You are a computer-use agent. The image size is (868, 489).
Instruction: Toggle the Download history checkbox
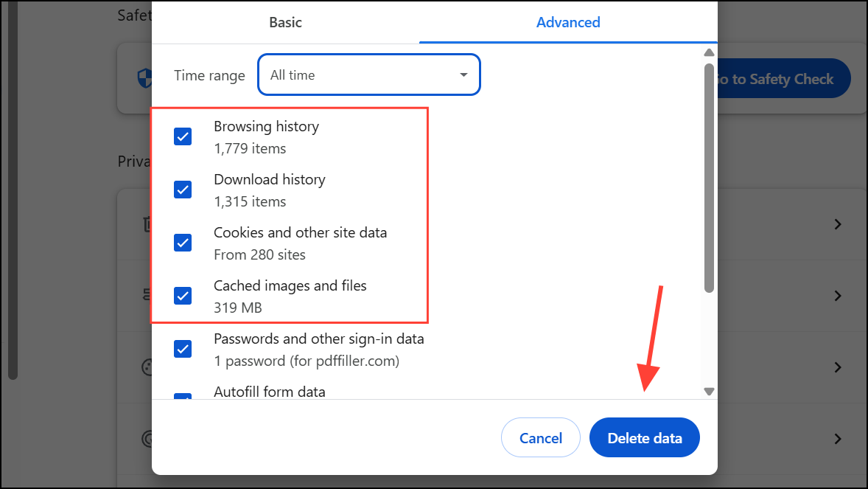tap(183, 190)
